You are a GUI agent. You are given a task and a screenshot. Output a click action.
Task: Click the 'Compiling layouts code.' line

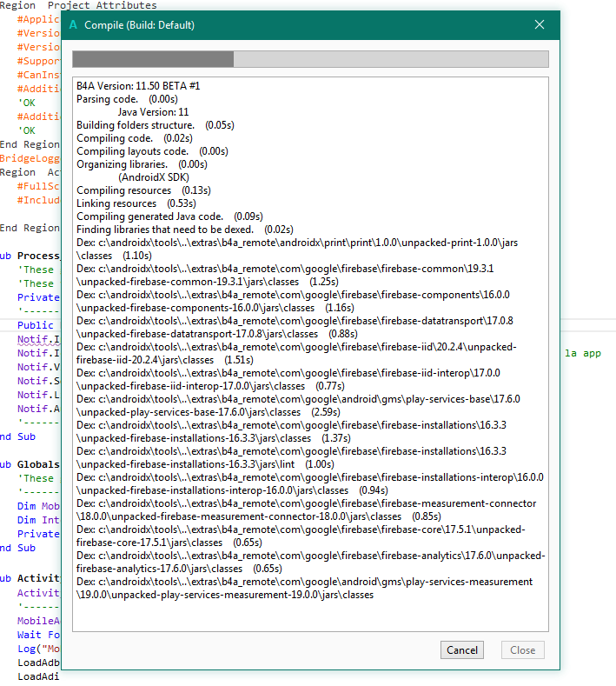click(152, 151)
